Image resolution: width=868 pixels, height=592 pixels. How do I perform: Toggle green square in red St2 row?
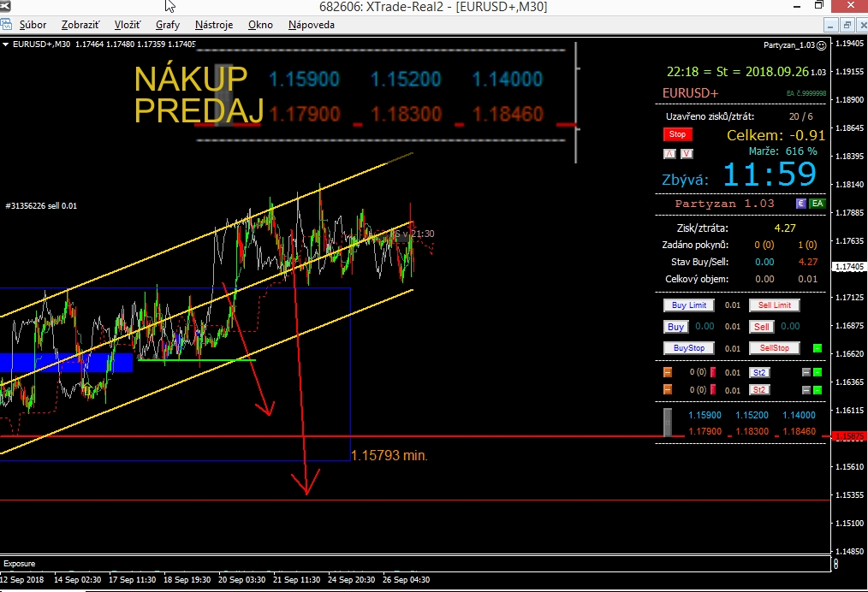click(x=817, y=390)
